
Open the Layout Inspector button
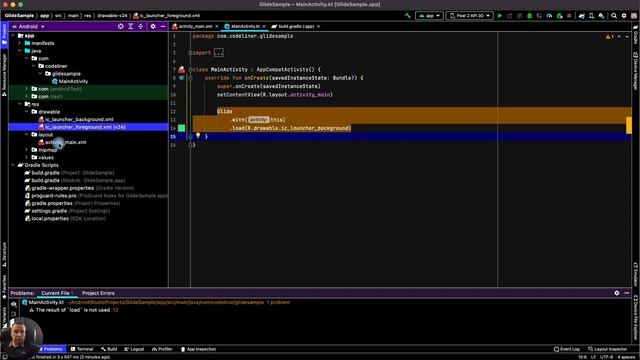(x=607, y=349)
